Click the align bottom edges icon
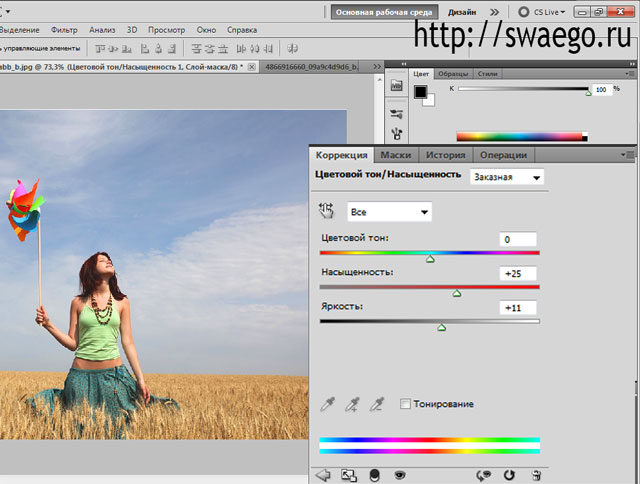This screenshot has width=640, height=484. click(127, 49)
